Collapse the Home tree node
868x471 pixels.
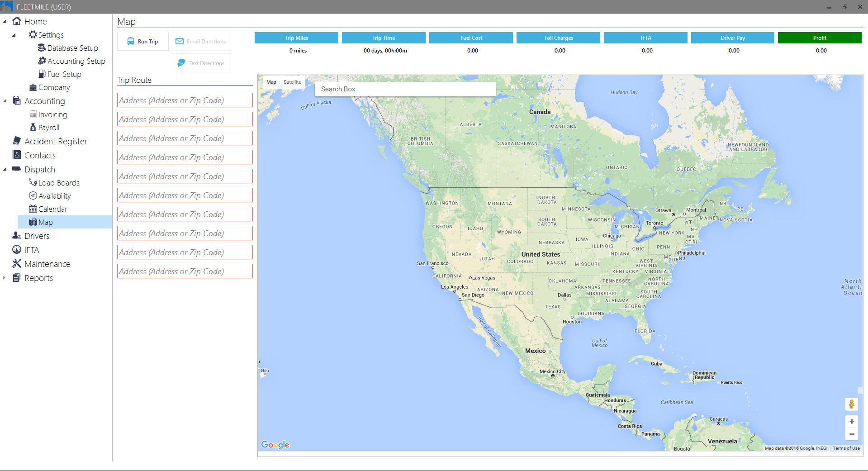pos(5,21)
